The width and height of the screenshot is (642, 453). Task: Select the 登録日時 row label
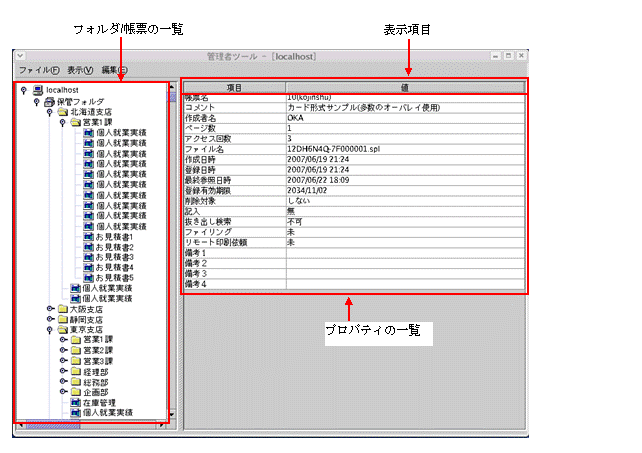point(200,170)
